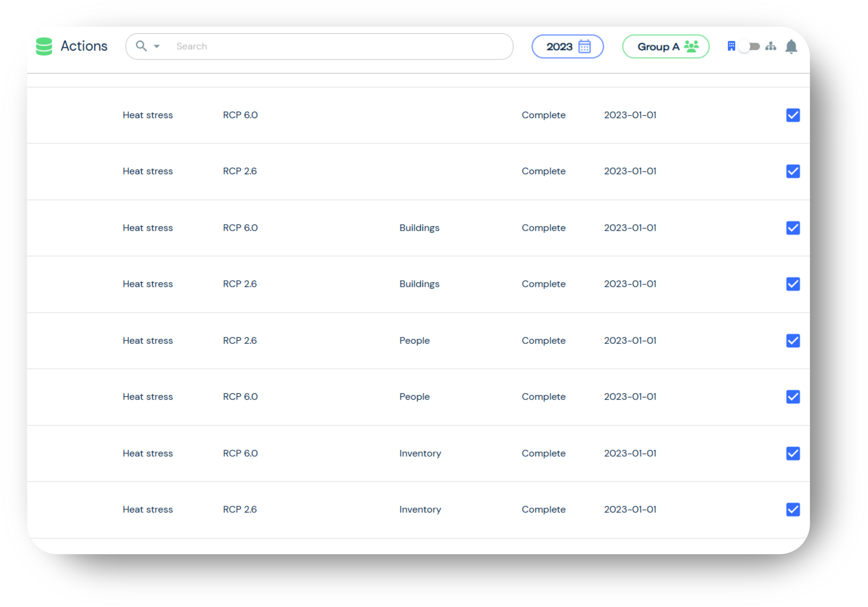Click RCP 6.0 in the first table row
This screenshot has width=868, height=607.
pos(240,115)
